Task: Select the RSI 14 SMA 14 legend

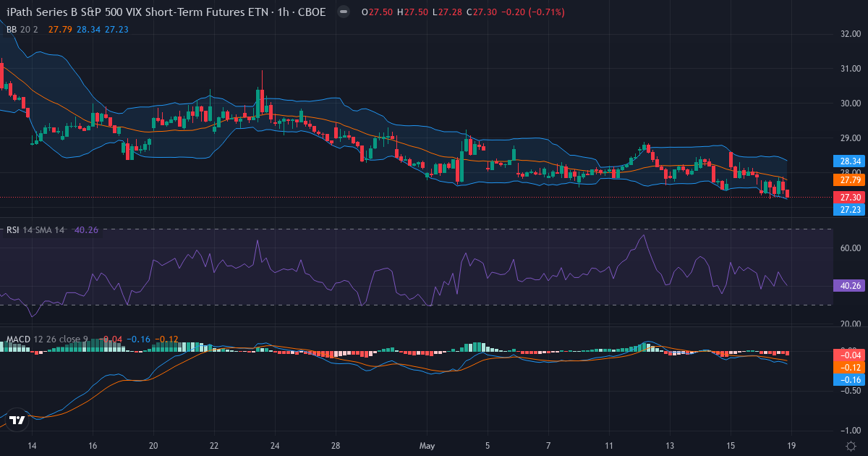Action: tap(36, 229)
